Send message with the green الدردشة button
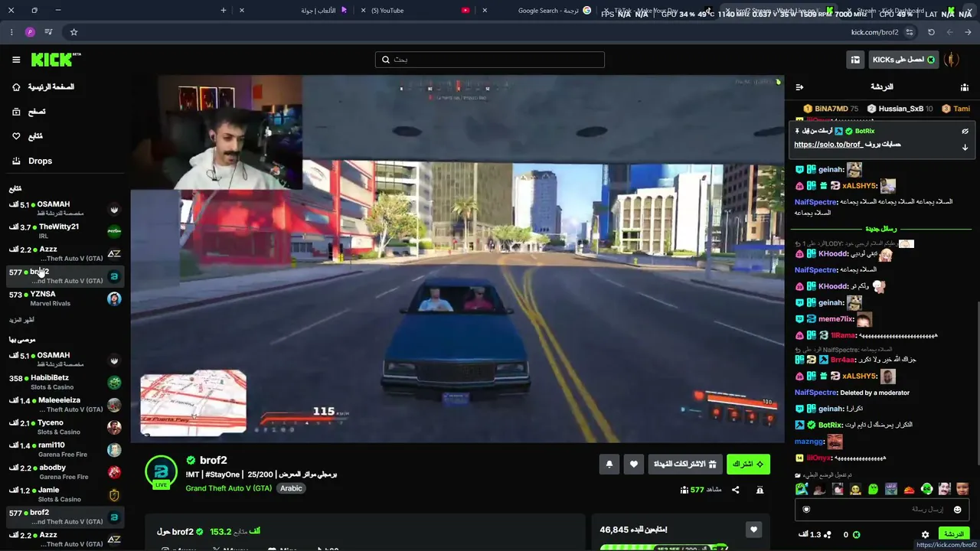Image resolution: width=980 pixels, height=551 pixels. [953, 534]
